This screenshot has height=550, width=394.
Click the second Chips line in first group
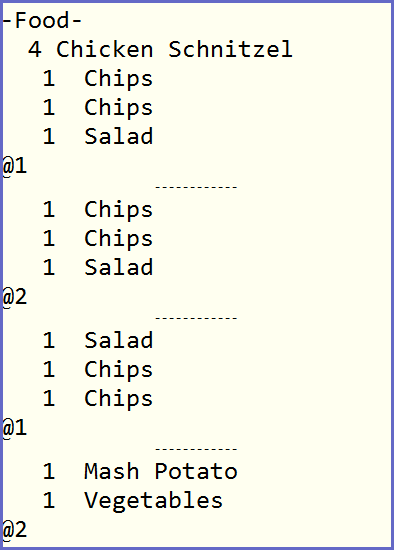[98, 108]
